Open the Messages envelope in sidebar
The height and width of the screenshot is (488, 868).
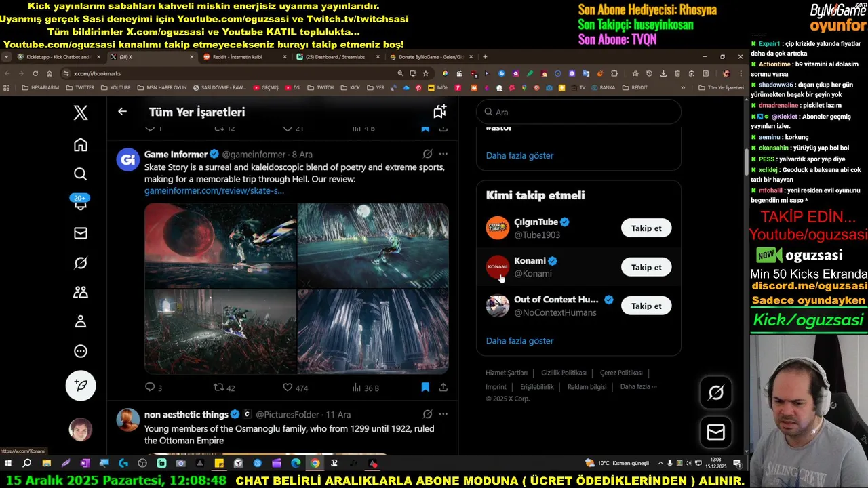coord(81,233)
